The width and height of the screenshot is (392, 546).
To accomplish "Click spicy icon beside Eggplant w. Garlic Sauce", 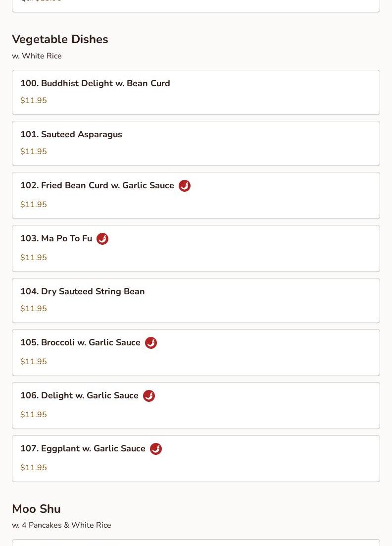I will 156,449.
